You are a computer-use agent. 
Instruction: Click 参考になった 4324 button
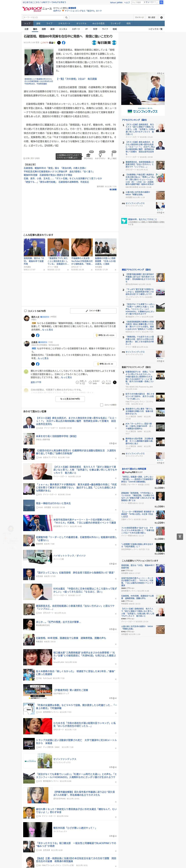pos(105,335)
